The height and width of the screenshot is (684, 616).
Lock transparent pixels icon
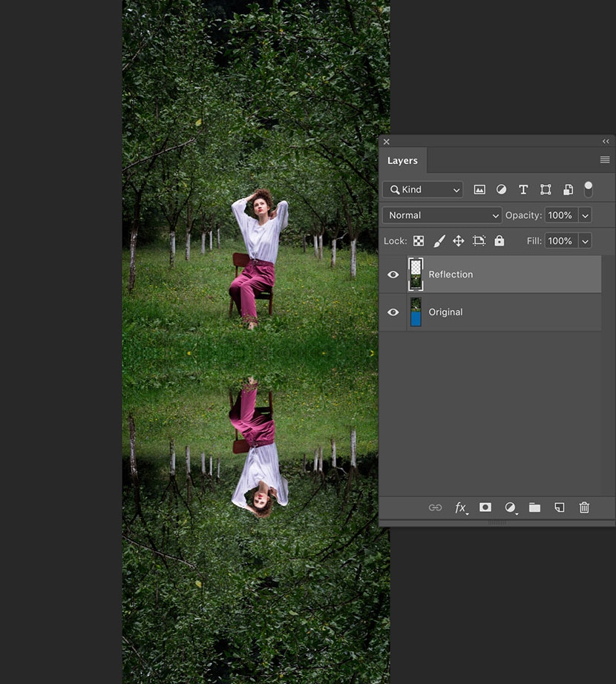coord(419,241)
